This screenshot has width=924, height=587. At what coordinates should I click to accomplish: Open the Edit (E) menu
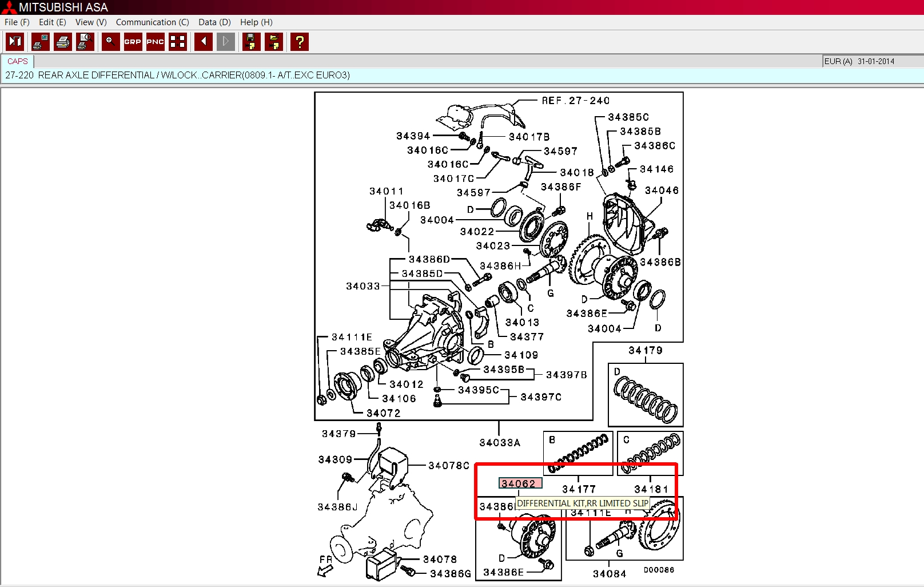53,22
